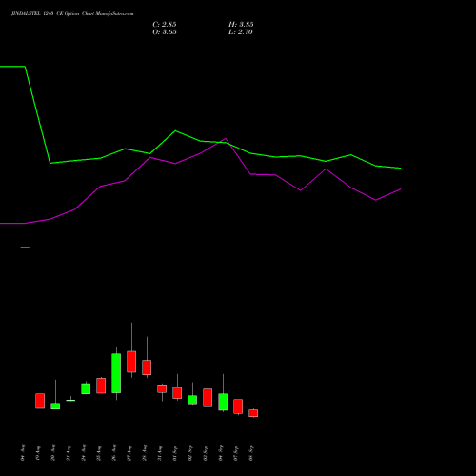Select the low value L: 2.70
476x476 pixels.
241,32
